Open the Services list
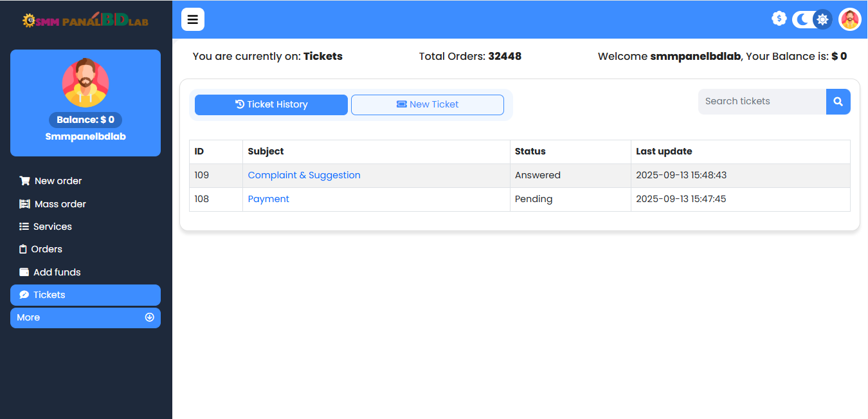This screenshot has width=868, height=419. pyautogui.click(x=52, y=227)
